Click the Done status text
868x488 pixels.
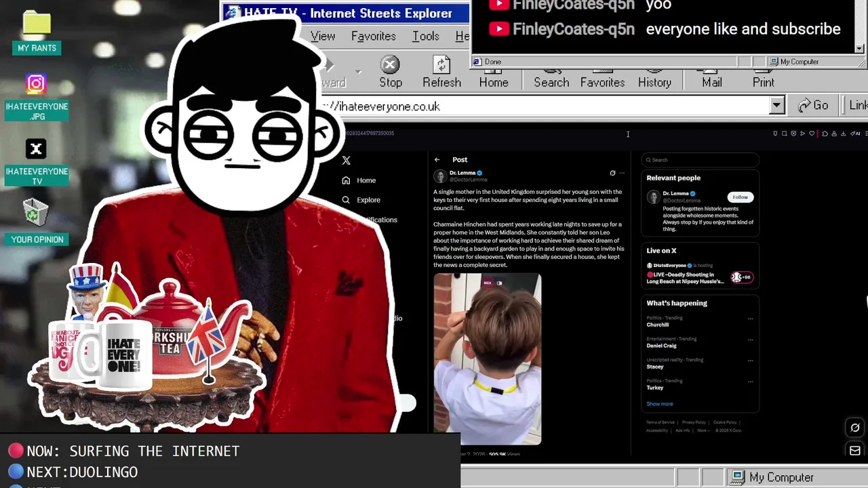[x=493, y=62]
